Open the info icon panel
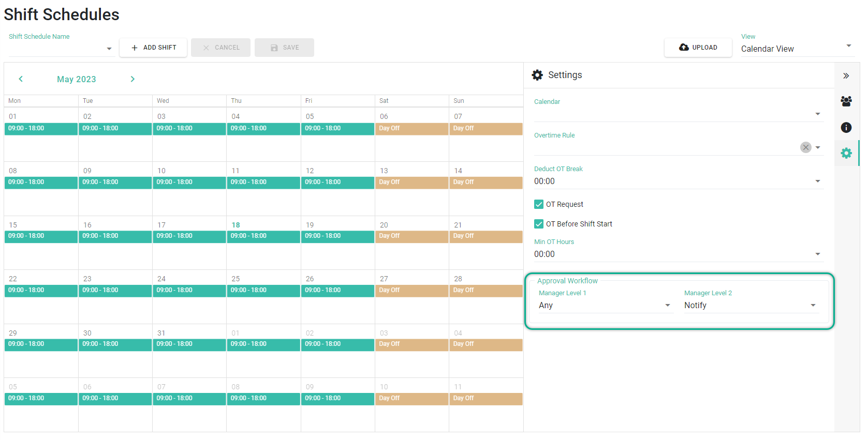This screenshot has width=868, height=440. point(846,127)
